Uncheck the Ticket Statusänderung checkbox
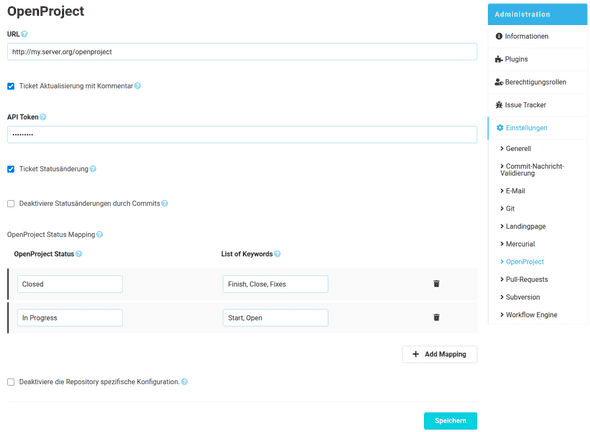Viewport: 590px width, 432px height. coord(11,169)
